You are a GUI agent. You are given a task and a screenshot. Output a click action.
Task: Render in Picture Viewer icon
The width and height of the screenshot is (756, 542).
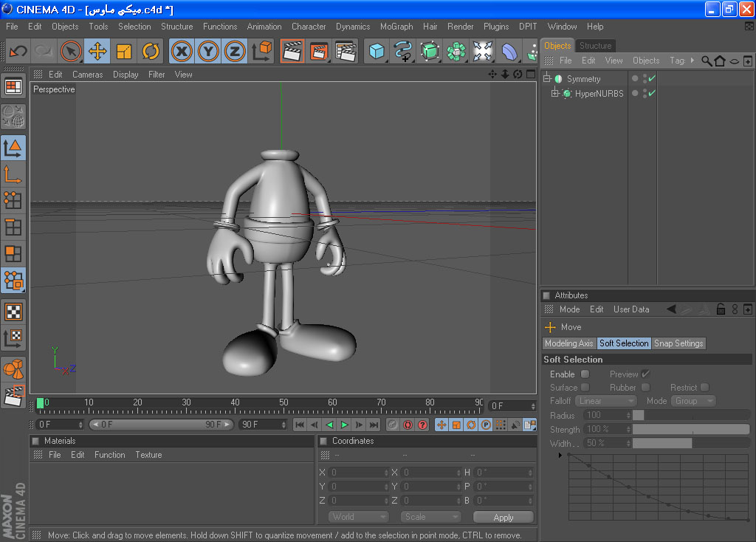coord(319,51)
